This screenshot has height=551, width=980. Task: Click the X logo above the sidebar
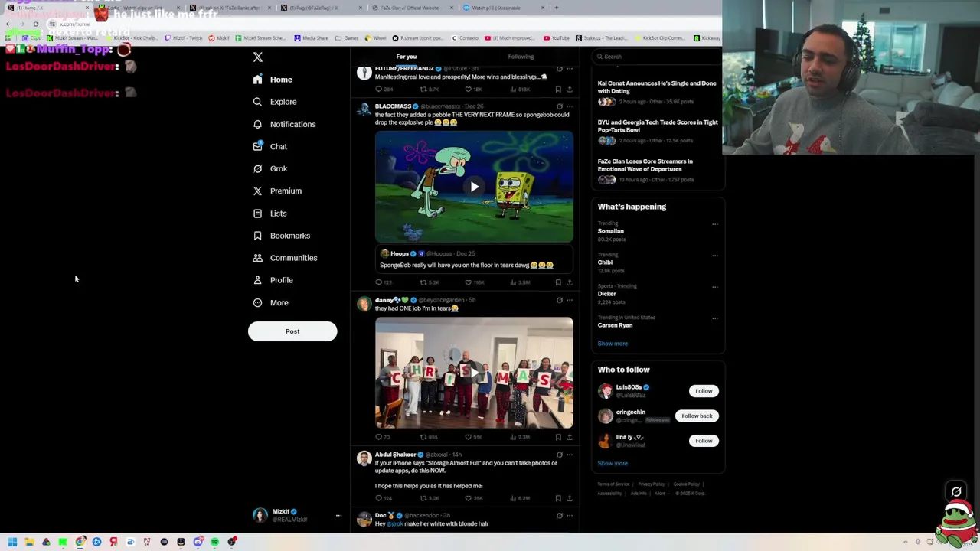(258, 57)
